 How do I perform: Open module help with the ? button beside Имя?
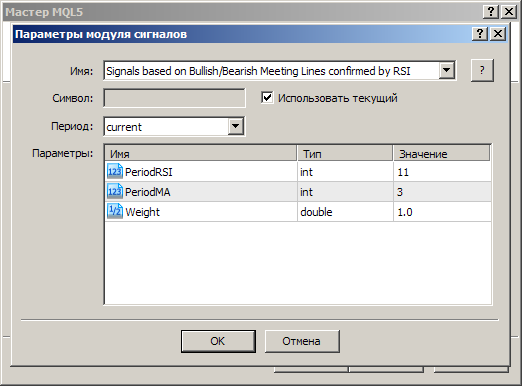pos(482,70)
